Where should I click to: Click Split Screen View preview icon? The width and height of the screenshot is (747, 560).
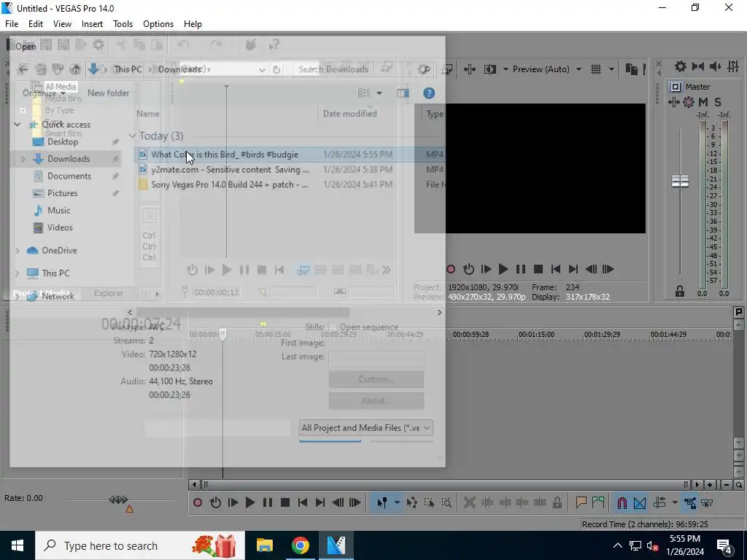pos(490,69)
